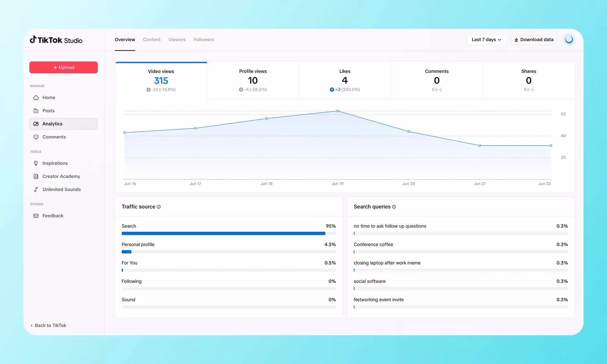Open Creator Academy from its sidebar icon

point(36,176)
